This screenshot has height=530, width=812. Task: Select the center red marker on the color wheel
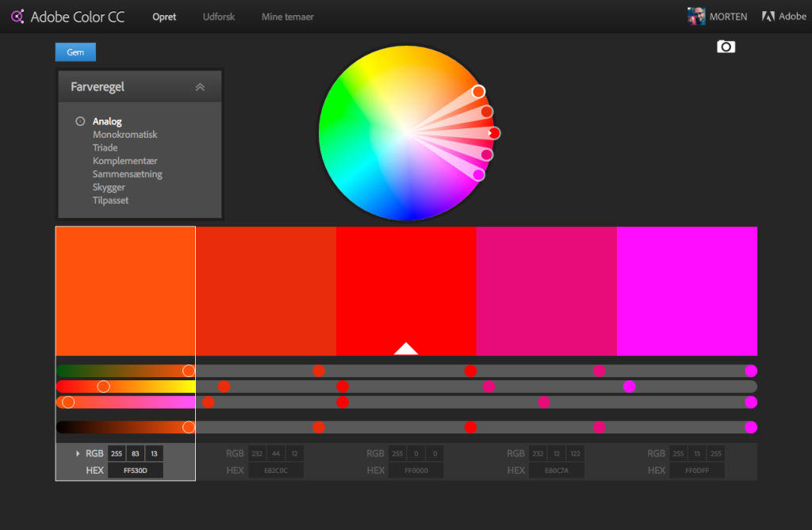coord(493,133)
